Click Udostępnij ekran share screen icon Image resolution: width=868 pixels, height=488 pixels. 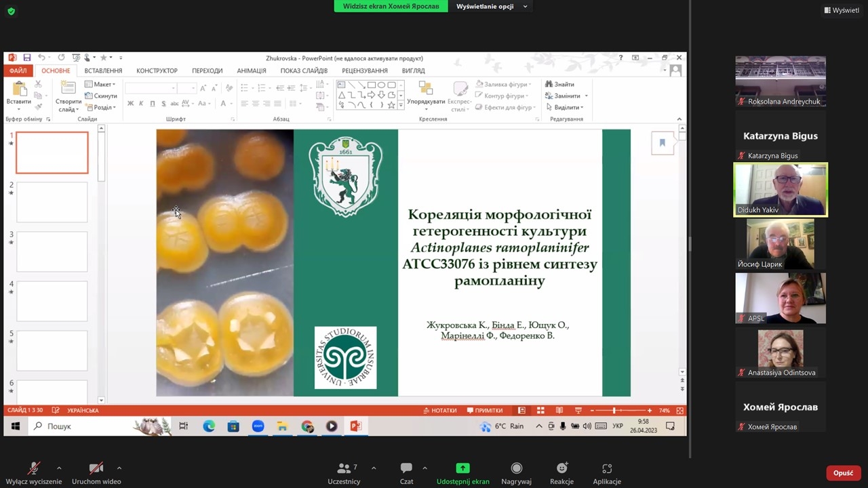click(x=462, y=468)
